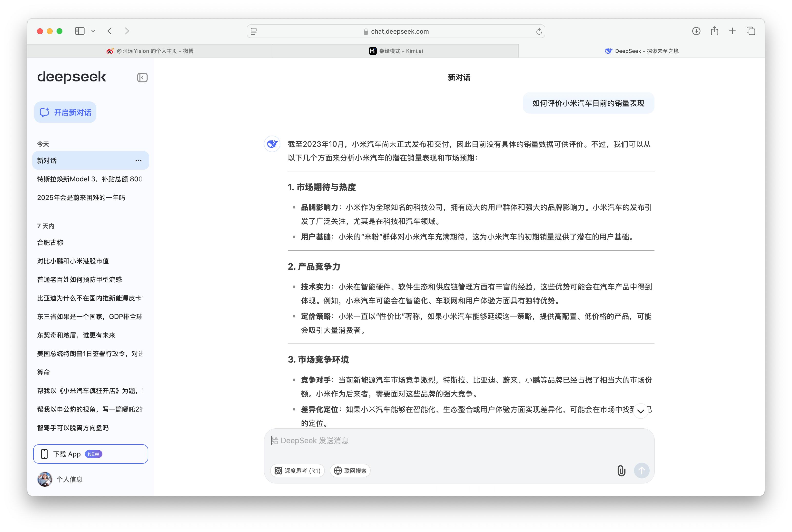Click the 新对话 conversation title

click(x=459, y=78)
